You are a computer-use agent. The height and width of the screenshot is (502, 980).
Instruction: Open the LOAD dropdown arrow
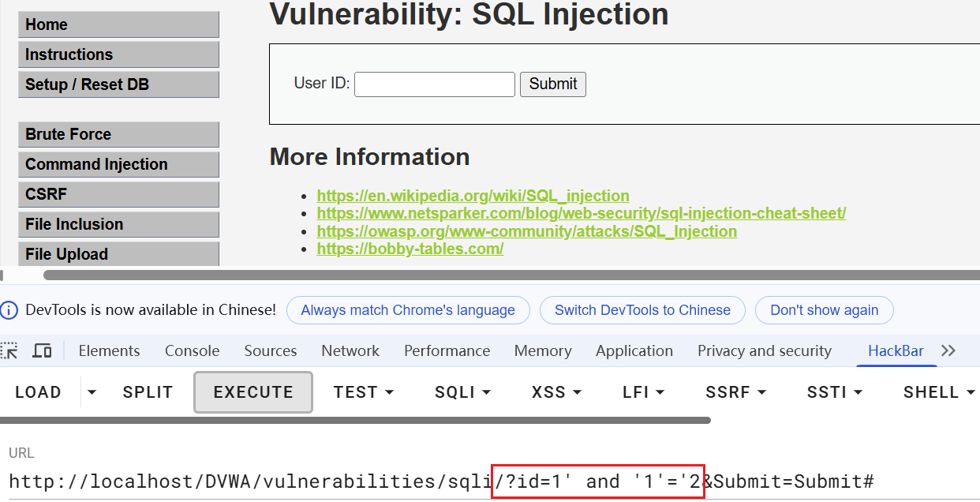point(92,392)
